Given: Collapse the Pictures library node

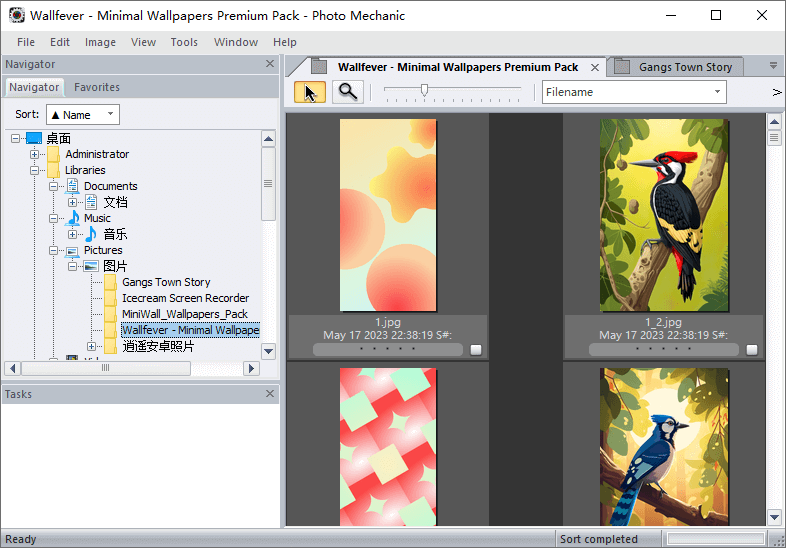Looking at the screenshot, I should pos(54,250).
